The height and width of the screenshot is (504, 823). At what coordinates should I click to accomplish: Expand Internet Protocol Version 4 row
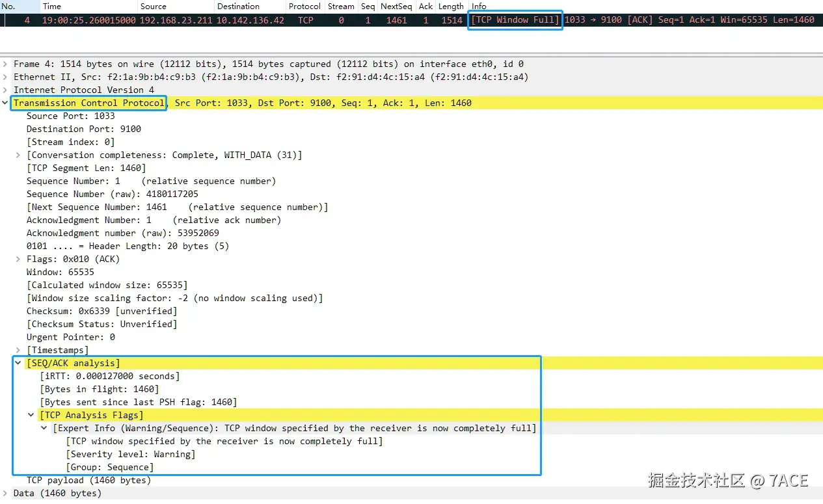pyautogui.click(x=5, y=90)
